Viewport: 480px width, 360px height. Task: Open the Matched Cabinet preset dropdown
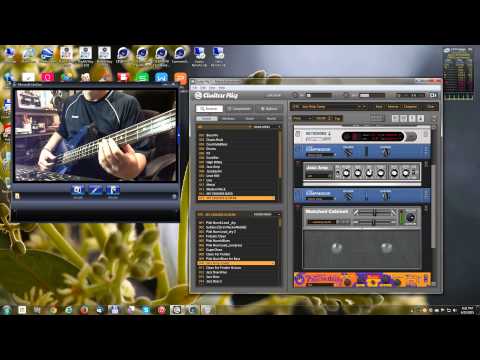tap(322, 222)
